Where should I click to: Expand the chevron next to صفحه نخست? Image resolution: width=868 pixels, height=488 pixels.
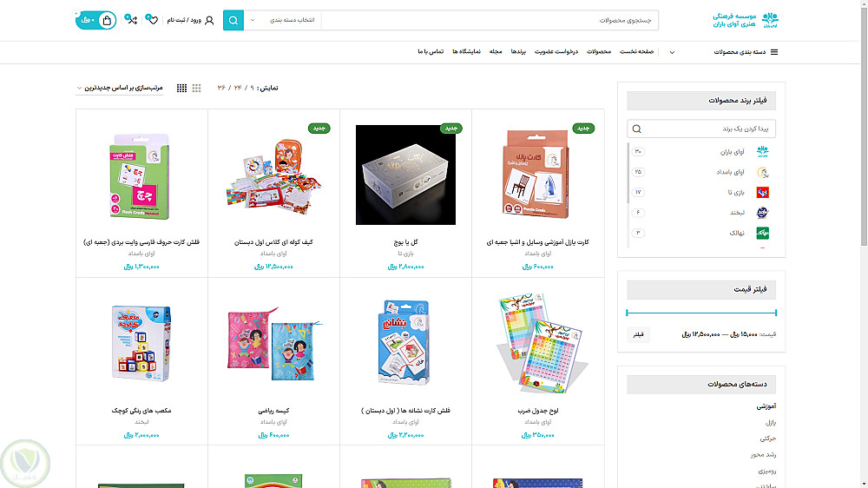[672, 53]
